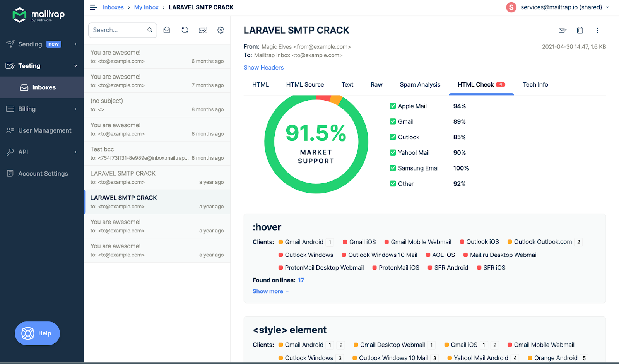Open inbox settings gear icon

click(221, 30)
